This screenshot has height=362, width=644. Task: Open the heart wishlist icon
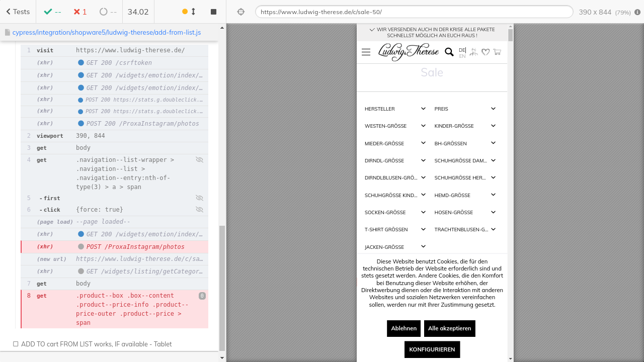click(x=486, y=52)
